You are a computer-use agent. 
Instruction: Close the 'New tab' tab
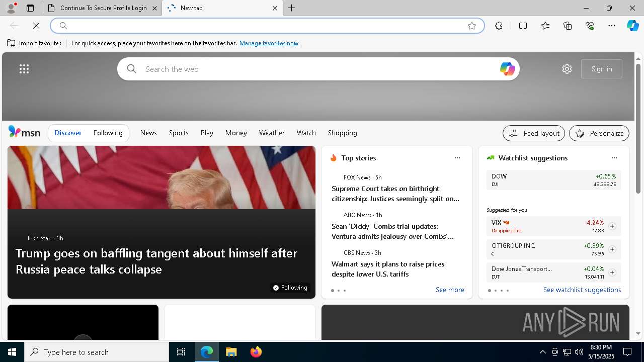pyautogui.click(x=275, y=8)
